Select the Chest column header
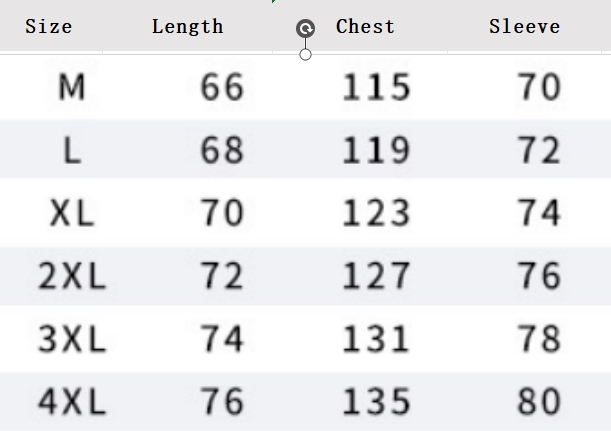611x431 pixels. point(366,26)
